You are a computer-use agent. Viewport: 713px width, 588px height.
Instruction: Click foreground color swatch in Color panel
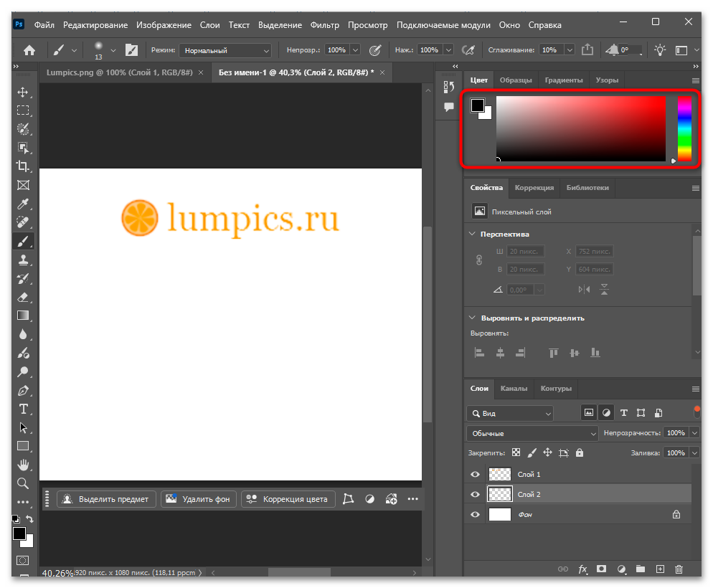click(x=478, y=105)
